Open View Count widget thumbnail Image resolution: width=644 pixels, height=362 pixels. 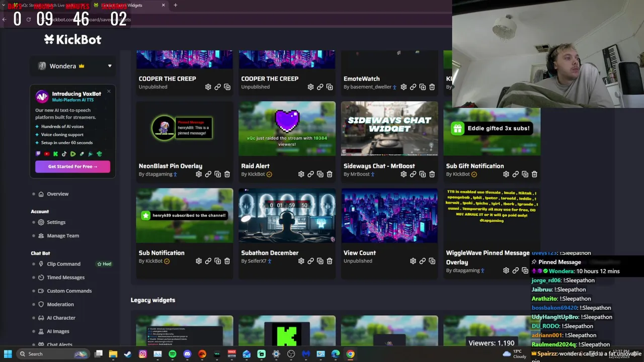(389, 216)
